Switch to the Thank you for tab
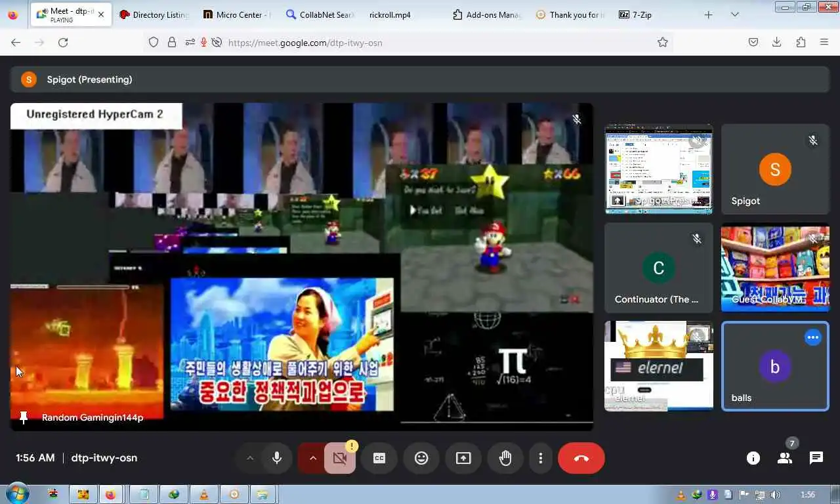 pos(570,14)
